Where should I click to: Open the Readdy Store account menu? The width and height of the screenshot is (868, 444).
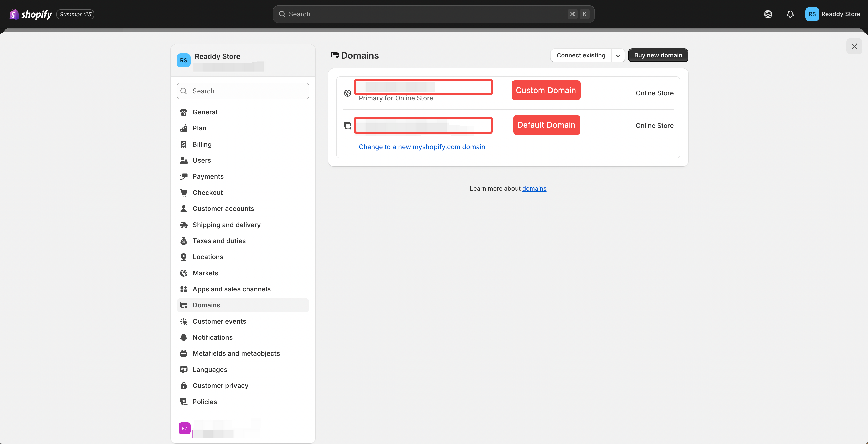pyautogui.click(x=833, y=14)
